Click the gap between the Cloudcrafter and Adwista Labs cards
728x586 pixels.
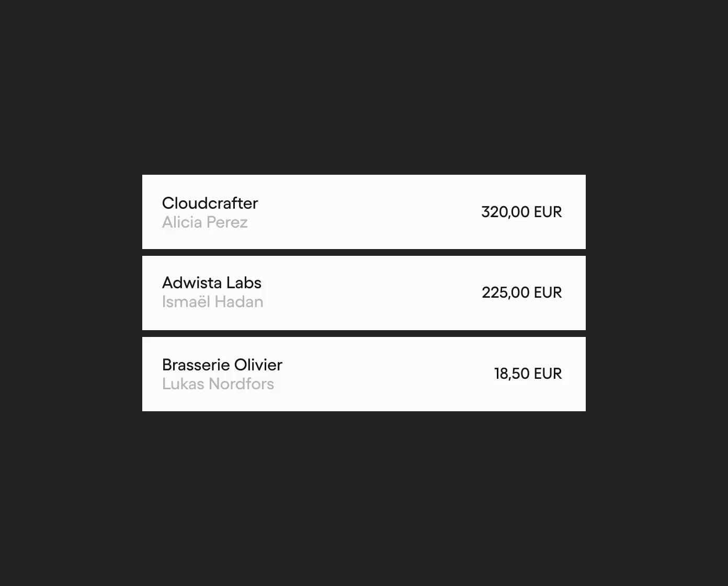[364, 253]
